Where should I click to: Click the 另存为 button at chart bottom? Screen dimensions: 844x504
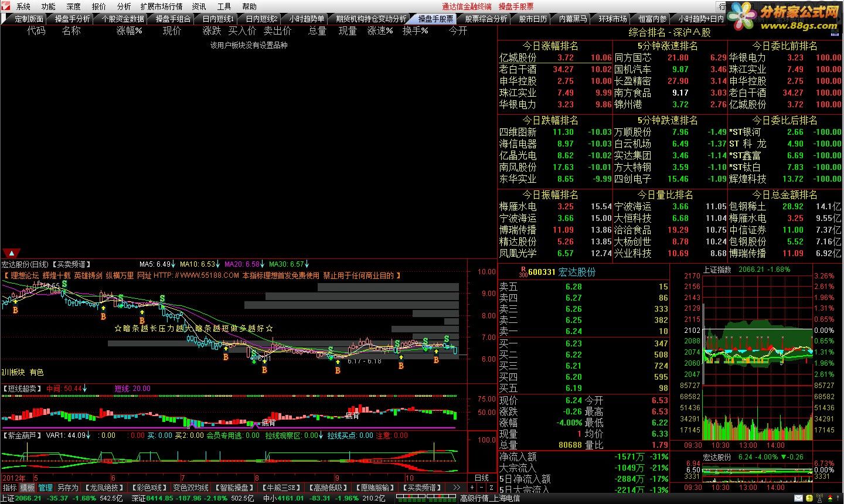(68, 488)
